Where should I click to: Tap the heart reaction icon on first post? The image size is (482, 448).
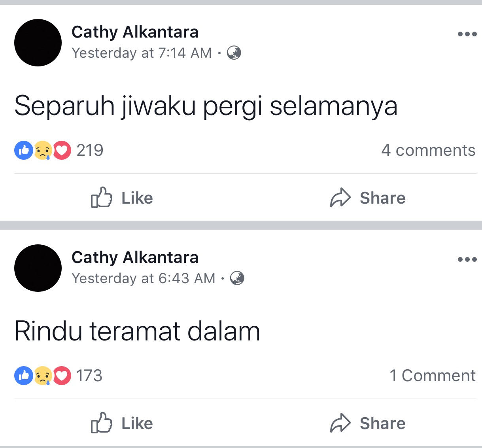click(62, 150)
